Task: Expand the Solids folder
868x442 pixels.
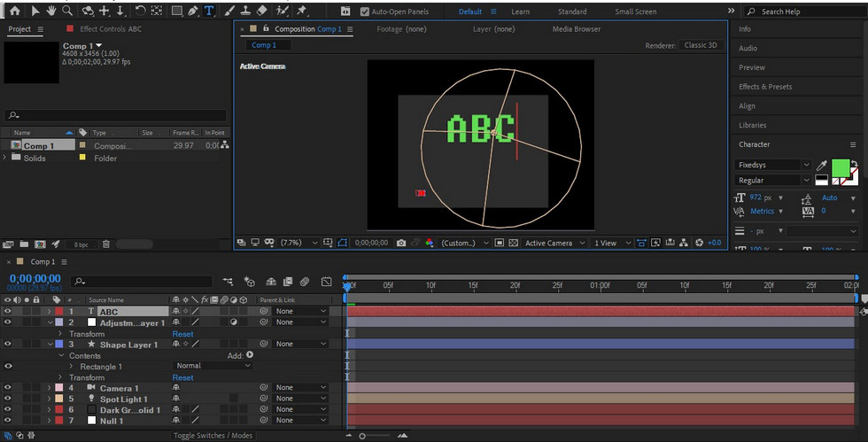Action: coord(5,158)
